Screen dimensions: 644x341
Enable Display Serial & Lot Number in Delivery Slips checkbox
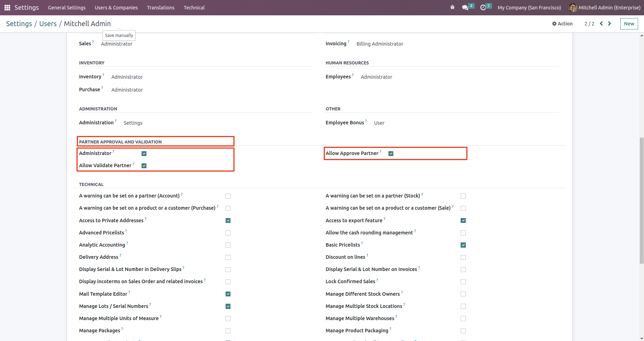click(228, 270)
